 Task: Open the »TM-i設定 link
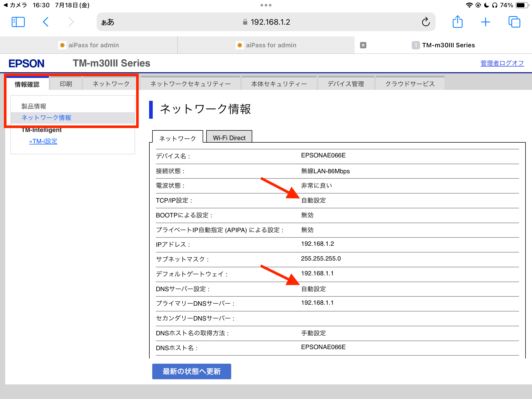pyautogui.click(x=43, y=141)
